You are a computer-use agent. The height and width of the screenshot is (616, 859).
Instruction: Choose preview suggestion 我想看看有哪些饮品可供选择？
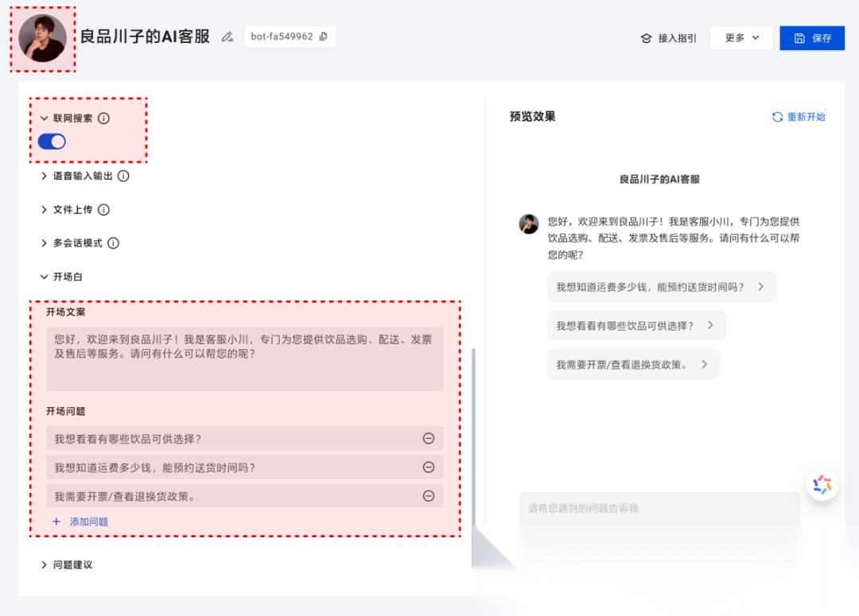tap(636, 326)
